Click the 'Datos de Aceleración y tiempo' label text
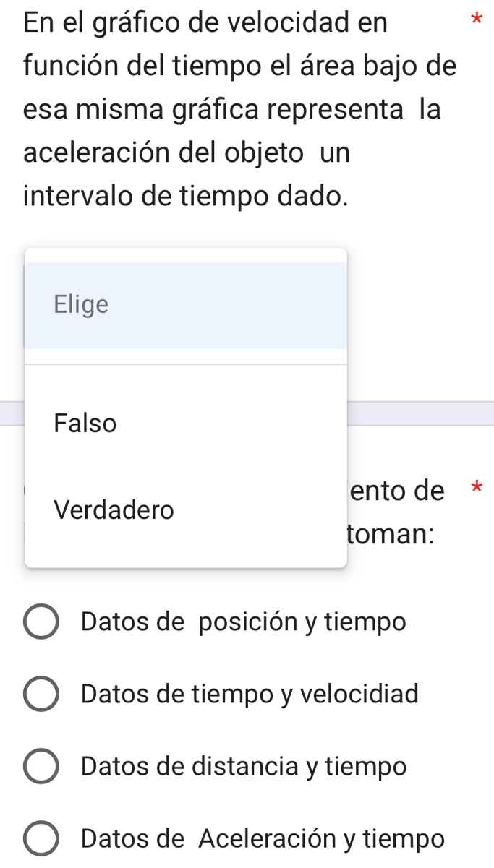This screenshot has width=494, height=868. [263, 838]
